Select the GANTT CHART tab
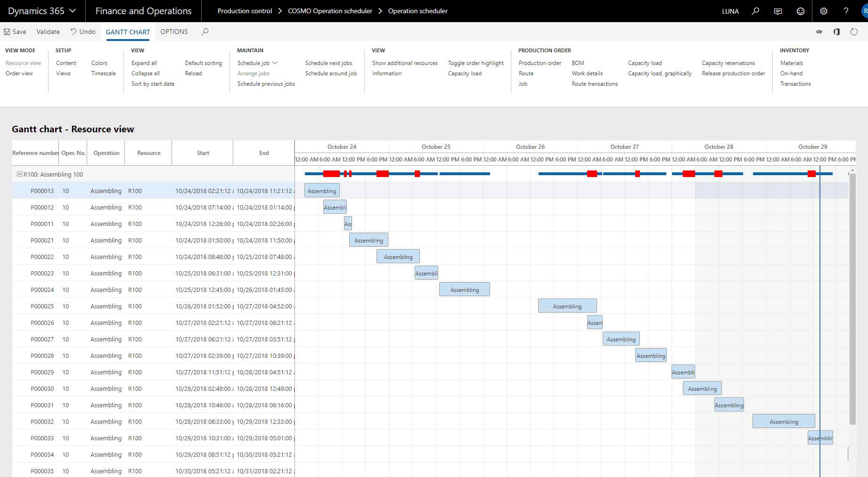 (x=128, y=32)
